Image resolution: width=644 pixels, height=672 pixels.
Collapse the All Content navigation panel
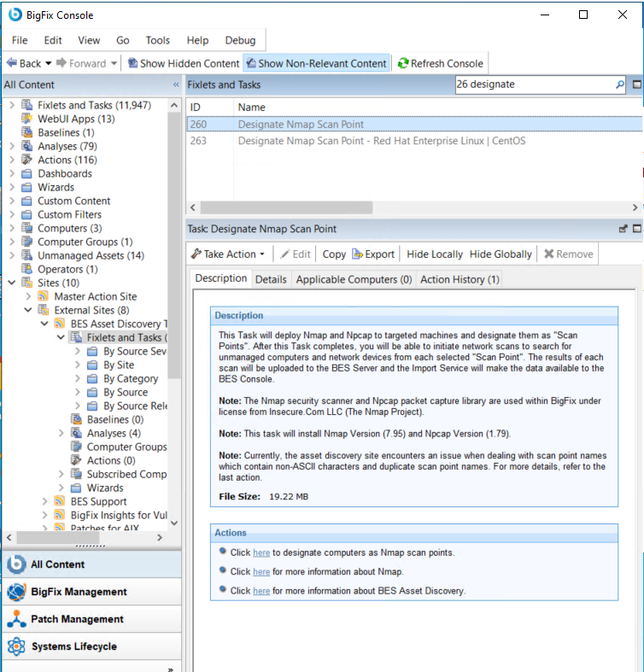[176, 85]
